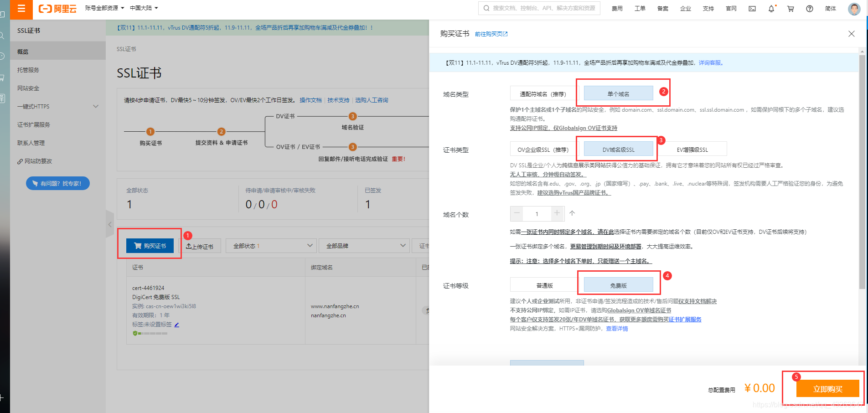Open the 账号全部资源 dropdown
Image resolution: width=868 pixels, height=413 pixels.
click(104, 8)
